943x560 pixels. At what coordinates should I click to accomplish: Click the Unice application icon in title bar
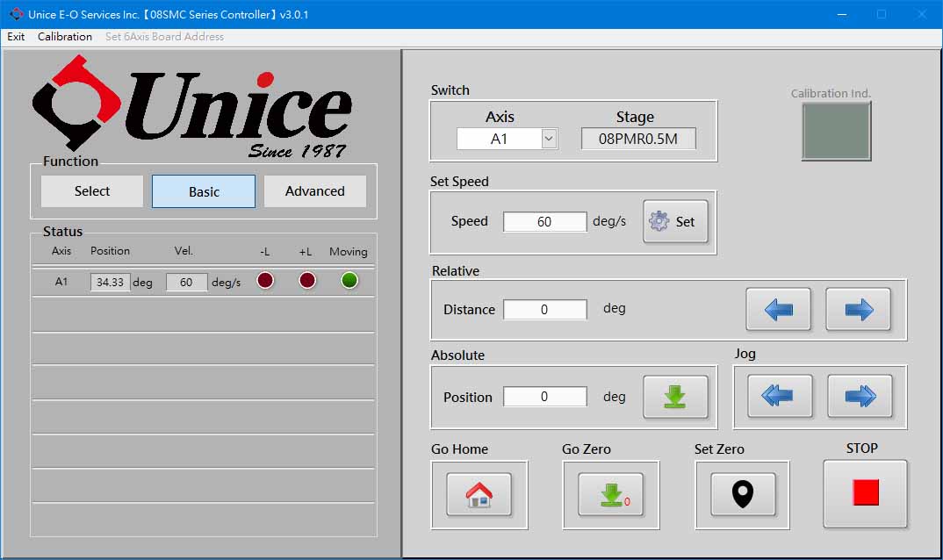(16, 14)
